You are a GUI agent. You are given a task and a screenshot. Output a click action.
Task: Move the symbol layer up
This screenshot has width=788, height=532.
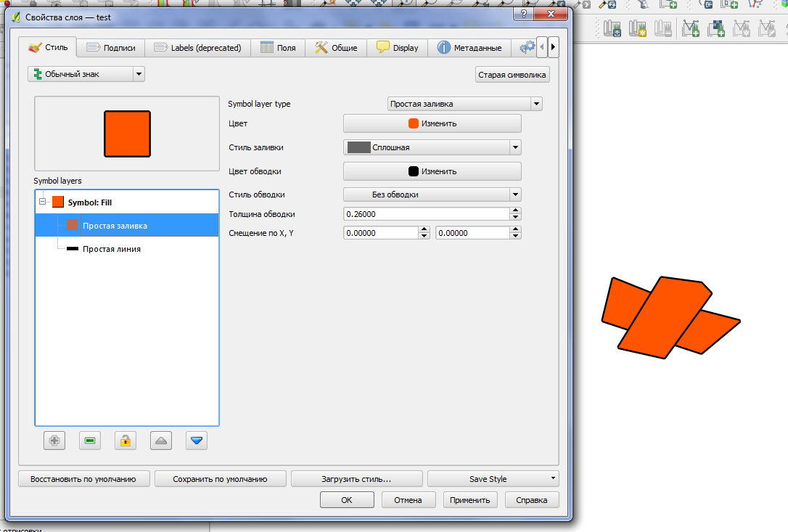pyautogui.click(x=160, y=440)
